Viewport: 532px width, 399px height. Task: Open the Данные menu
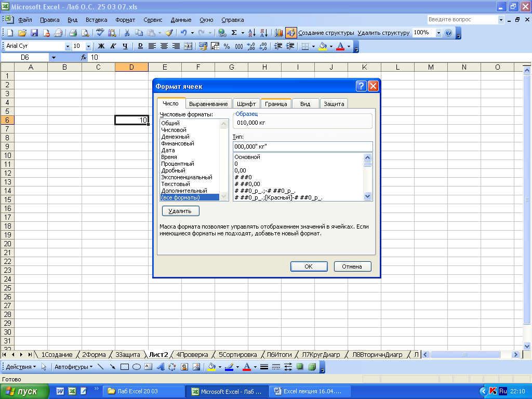point(181,20)
